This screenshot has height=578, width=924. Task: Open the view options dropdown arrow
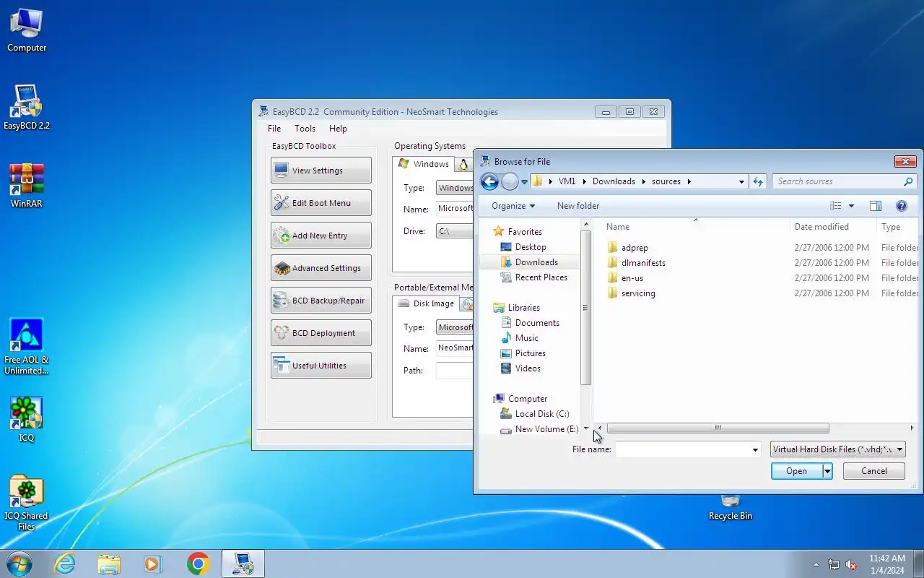[851, 206]
